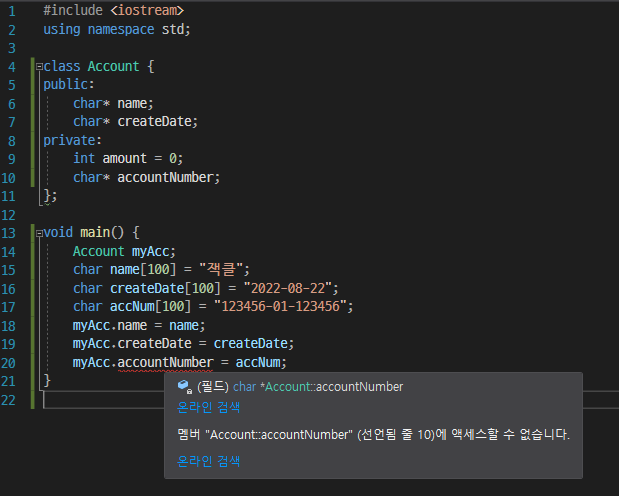
Task: Click the string "123456-01-123456" on line 17
Action: pos(280,306)
